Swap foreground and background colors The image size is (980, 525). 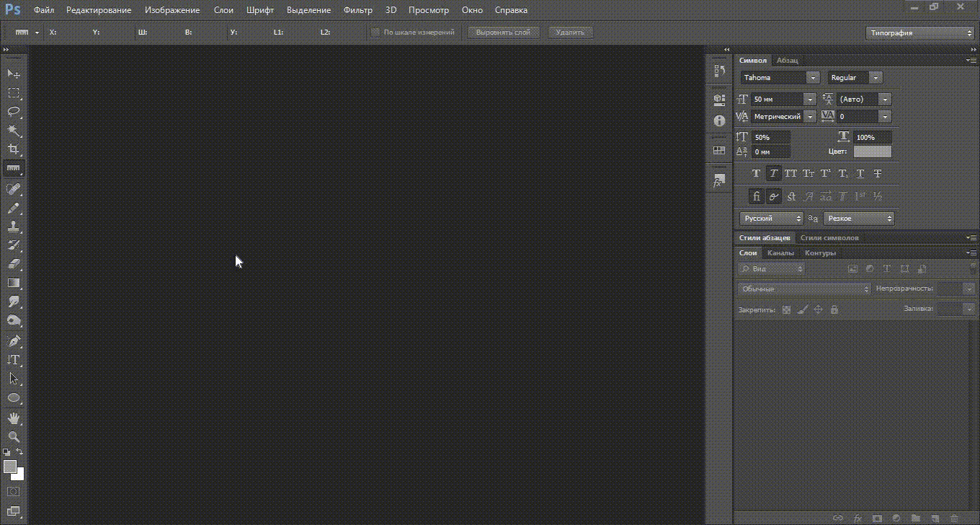19,452
